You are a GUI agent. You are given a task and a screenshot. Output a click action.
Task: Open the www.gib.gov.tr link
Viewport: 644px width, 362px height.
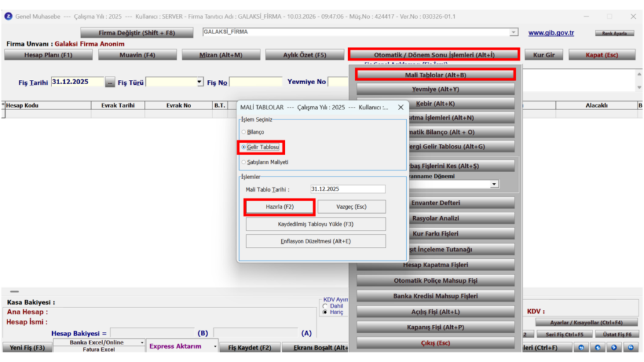[x=551, y=33]
